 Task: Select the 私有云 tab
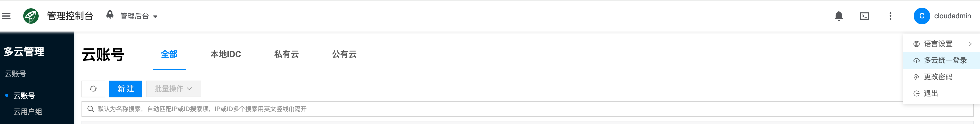(x=287, y=55)
